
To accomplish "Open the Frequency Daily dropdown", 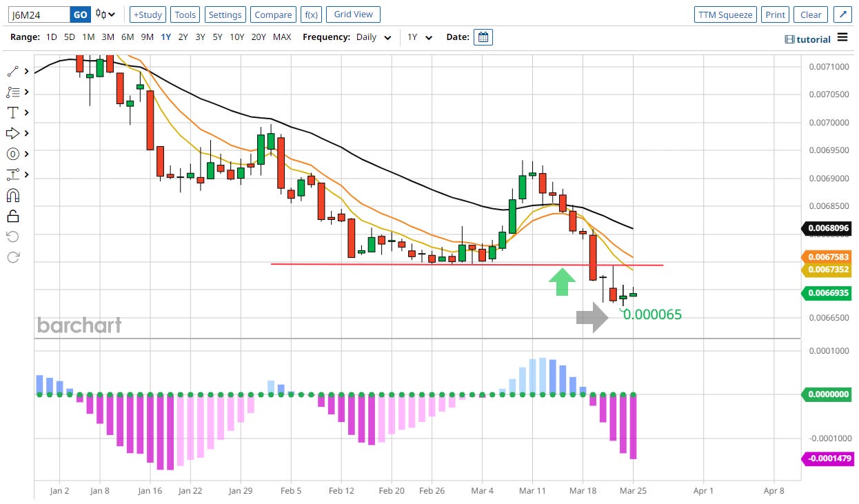I will (374, 37).
